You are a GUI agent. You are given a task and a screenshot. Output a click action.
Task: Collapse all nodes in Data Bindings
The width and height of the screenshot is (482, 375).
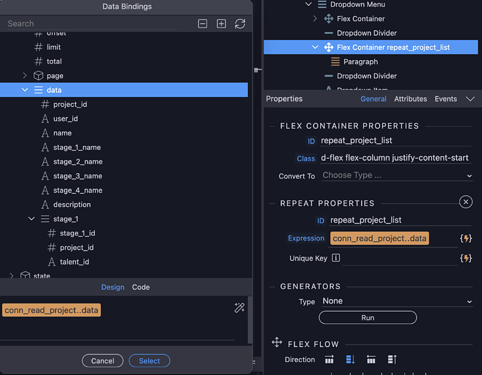point(202,24)
